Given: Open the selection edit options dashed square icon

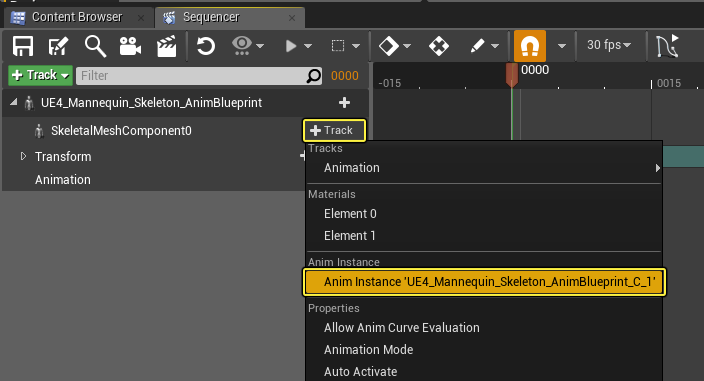Looking at the screenshot, I should click(x=338, y=46).
